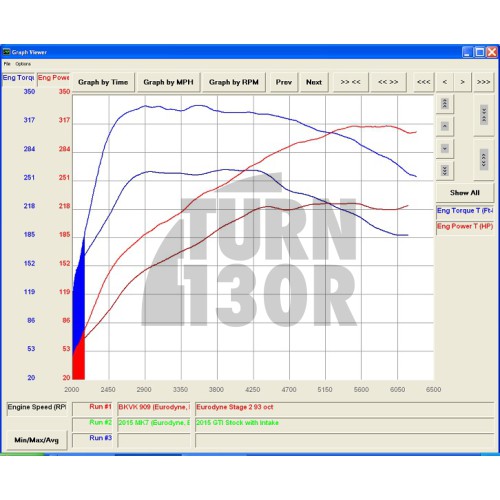Click the empty Run #3 description field

344,440
